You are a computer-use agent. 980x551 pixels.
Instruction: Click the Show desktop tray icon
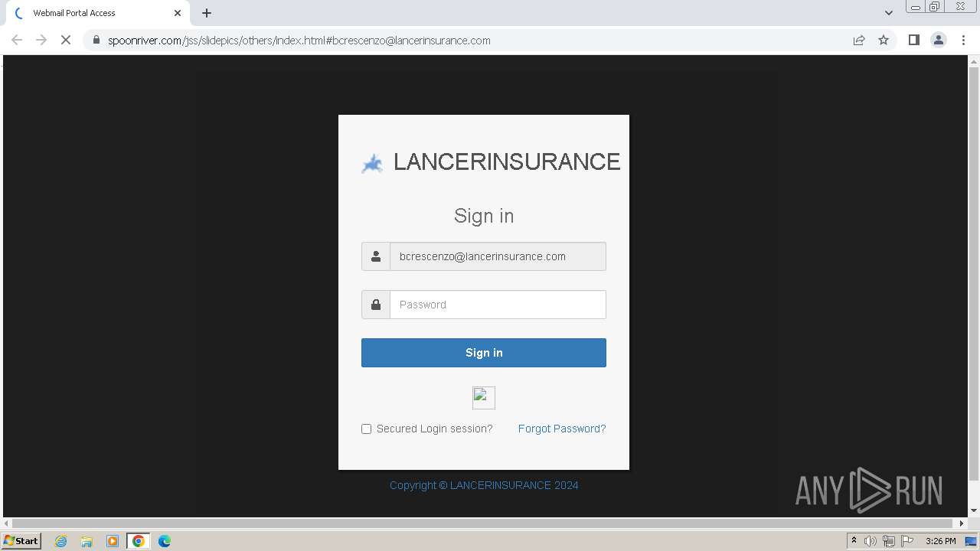click(971, 541)
